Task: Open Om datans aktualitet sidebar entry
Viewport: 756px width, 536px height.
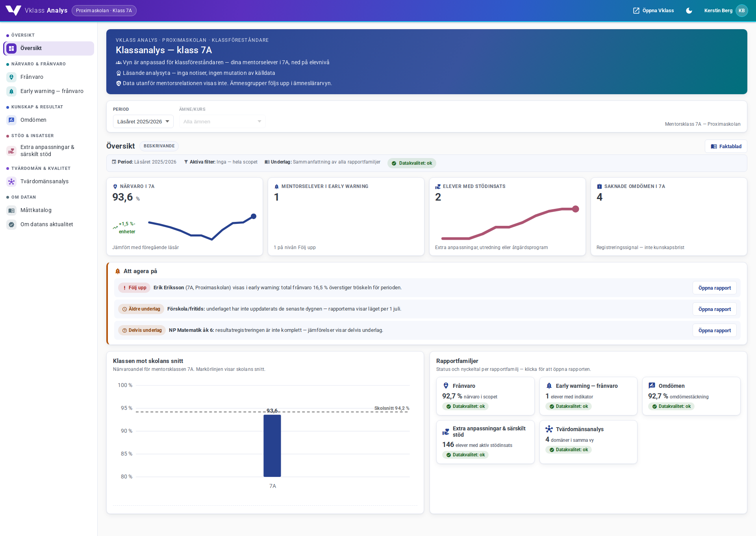Action: [x=49, y=225]
